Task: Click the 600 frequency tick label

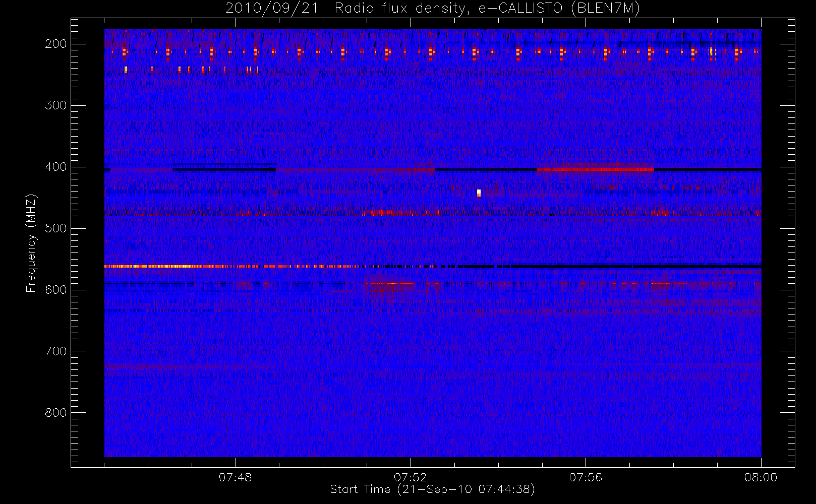Action: point(55,290)
